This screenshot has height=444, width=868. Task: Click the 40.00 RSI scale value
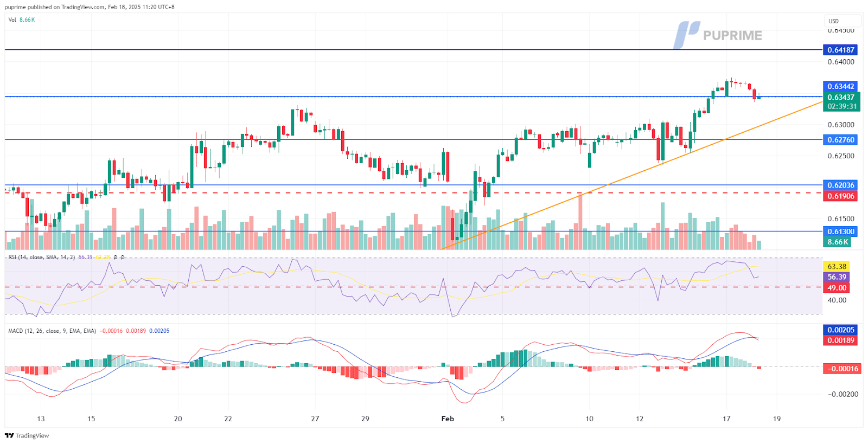(x=837, y=300)
